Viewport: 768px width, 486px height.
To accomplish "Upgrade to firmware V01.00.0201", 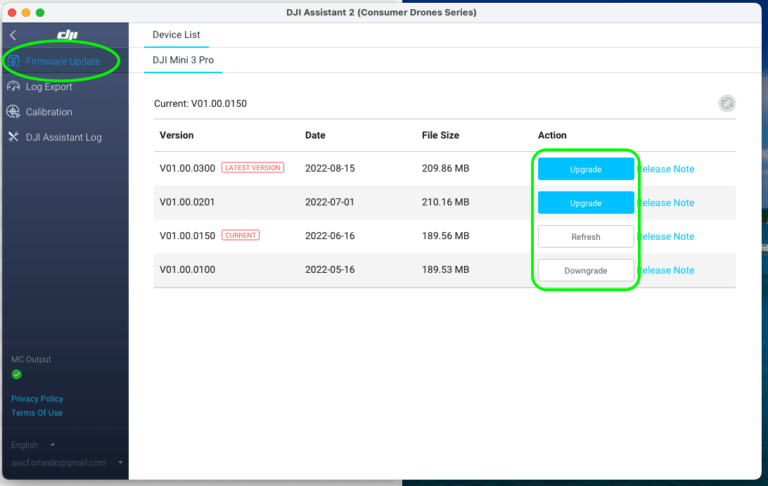I will 586,203.
